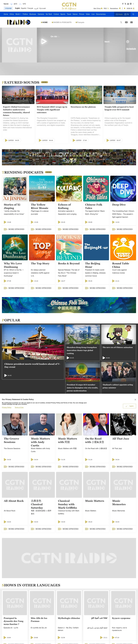Image resolution: width=138 pixels, height=644 pixels.
Task: Play Shenzhen-Hong Kong-Guangzhou cluster audio
Action: pyautogui.click(x=68, y=358)
